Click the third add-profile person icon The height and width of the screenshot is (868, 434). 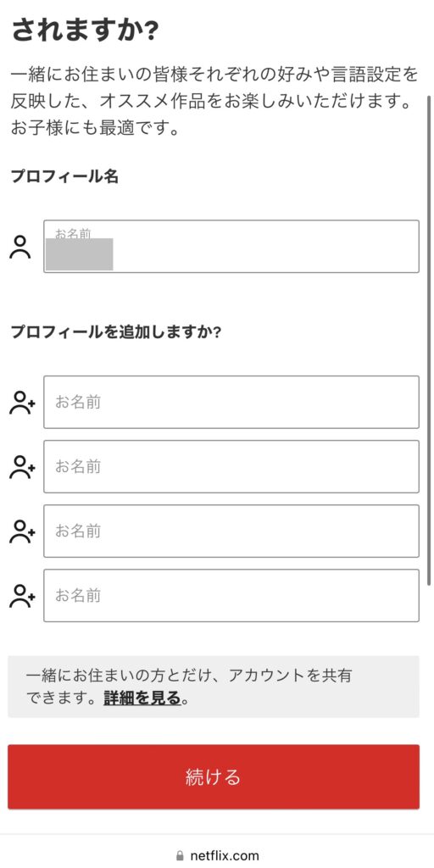click(x=22, y=531)
